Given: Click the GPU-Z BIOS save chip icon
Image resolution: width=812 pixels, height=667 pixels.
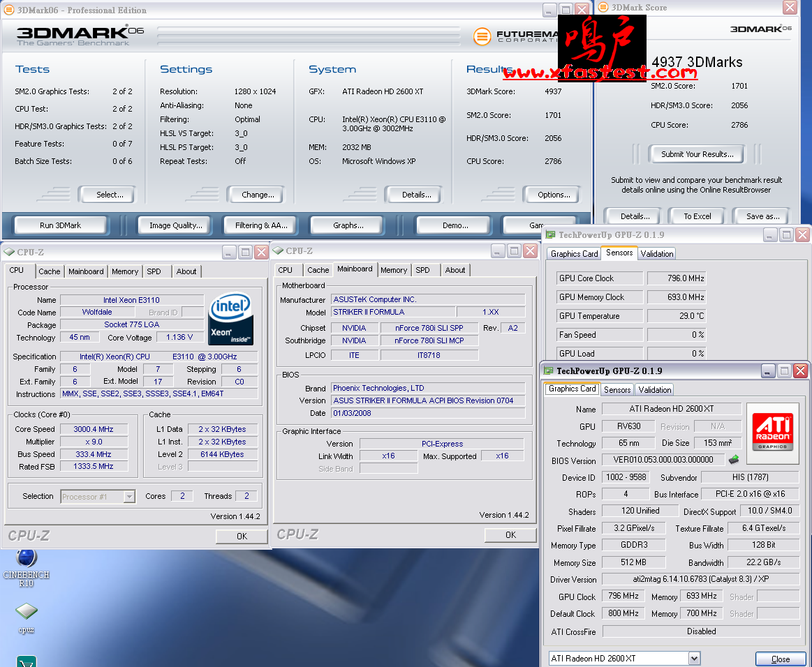Looking at the screenshot, I should point(734,460).
